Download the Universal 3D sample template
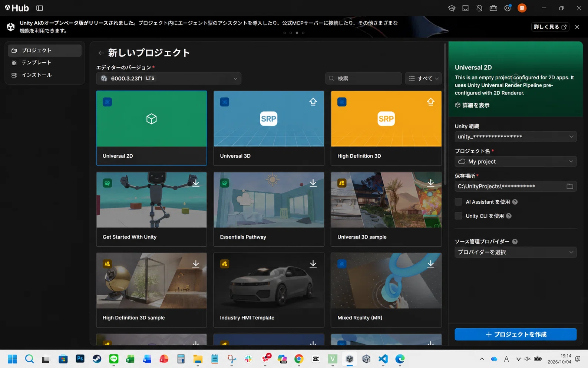Viewport: 588px width, 368px height. point(430,183)
